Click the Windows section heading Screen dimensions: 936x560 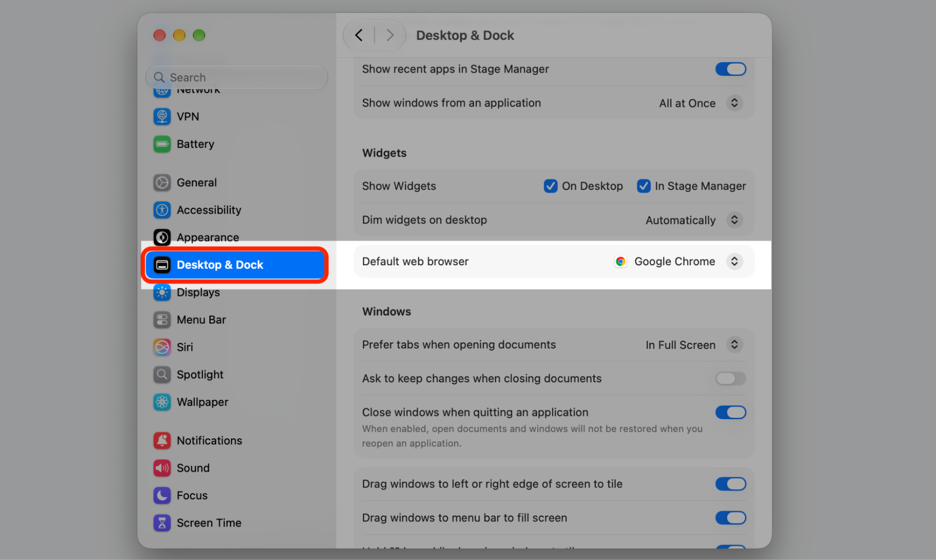(x=386, y=312)
